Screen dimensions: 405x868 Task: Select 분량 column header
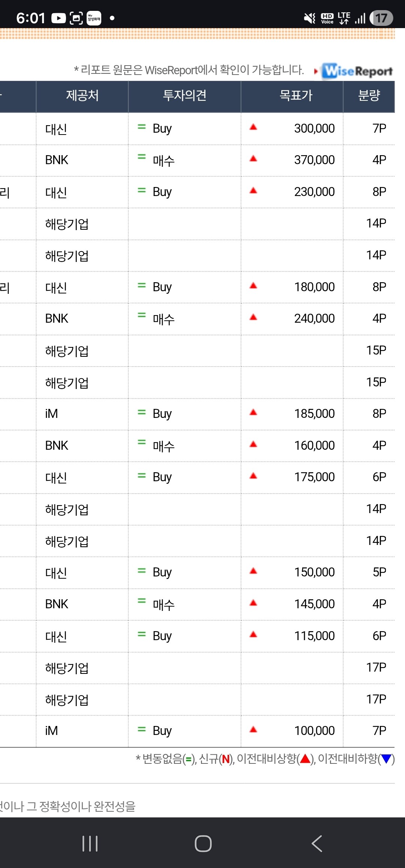point(369,96)
